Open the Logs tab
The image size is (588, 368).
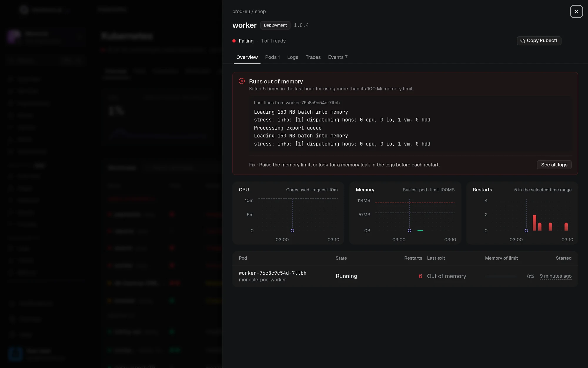(293, 57)
